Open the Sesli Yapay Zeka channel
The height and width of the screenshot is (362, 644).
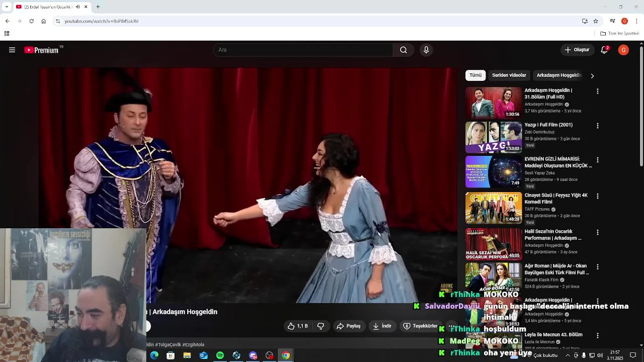point(540,173)
